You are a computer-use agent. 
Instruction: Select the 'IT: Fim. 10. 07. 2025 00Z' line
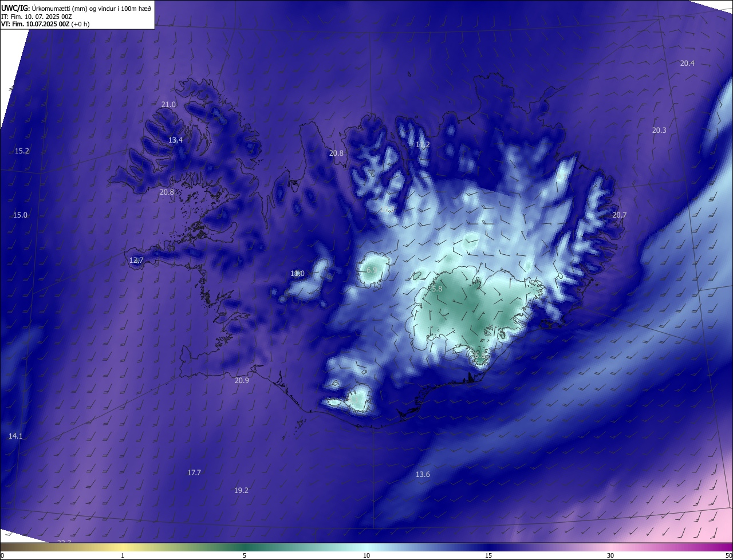[x=37, y=17]
